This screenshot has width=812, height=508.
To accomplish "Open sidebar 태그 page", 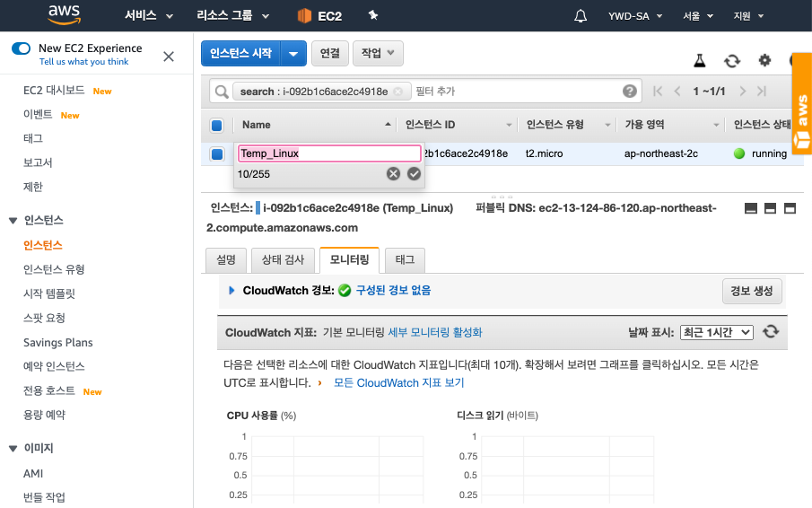I will click(33, 138).
